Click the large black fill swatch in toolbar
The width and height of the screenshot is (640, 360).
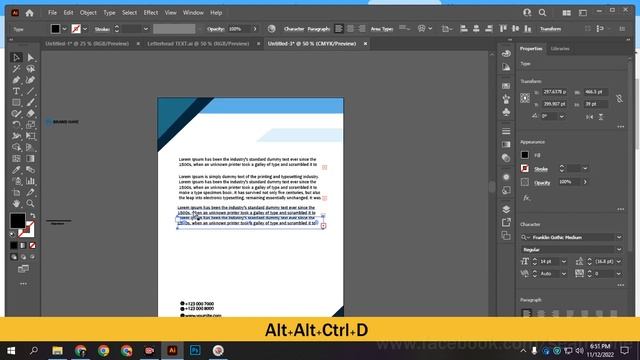[x=18, y=220]
